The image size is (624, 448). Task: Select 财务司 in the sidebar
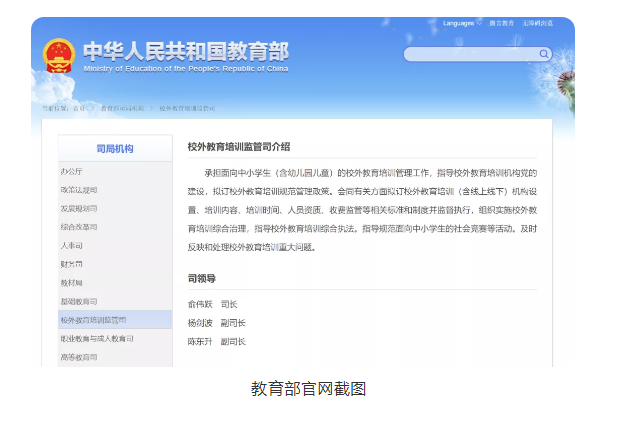click(72, 264)
